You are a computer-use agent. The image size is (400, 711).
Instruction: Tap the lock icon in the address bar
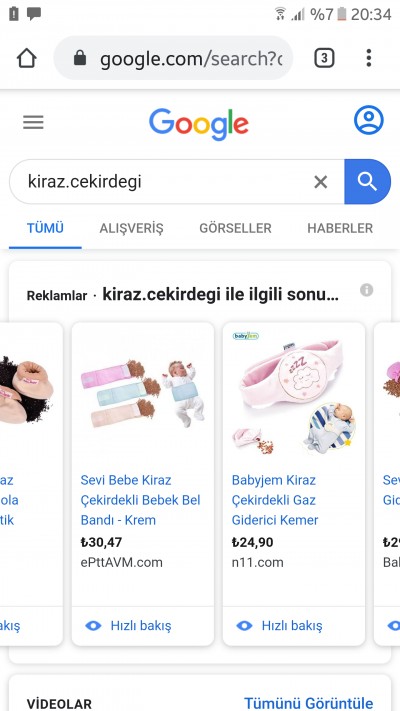[80, 58]
